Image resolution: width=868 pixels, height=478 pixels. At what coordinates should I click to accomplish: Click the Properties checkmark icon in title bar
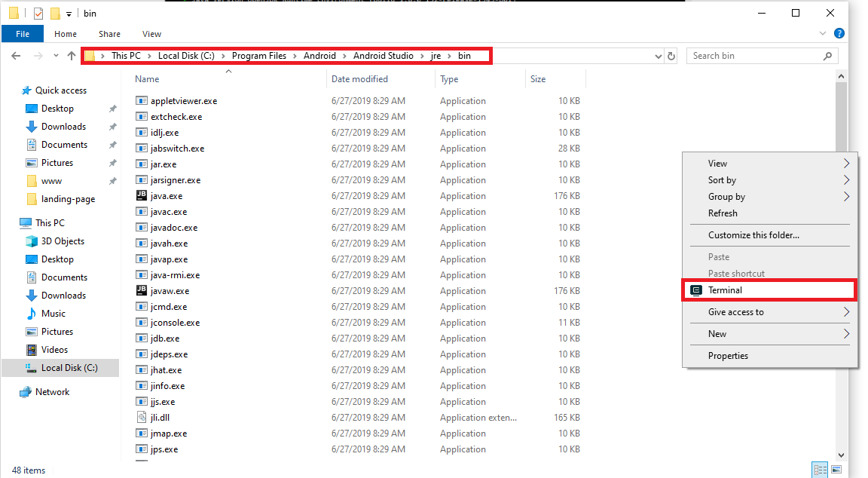click(x=38, y=14)
